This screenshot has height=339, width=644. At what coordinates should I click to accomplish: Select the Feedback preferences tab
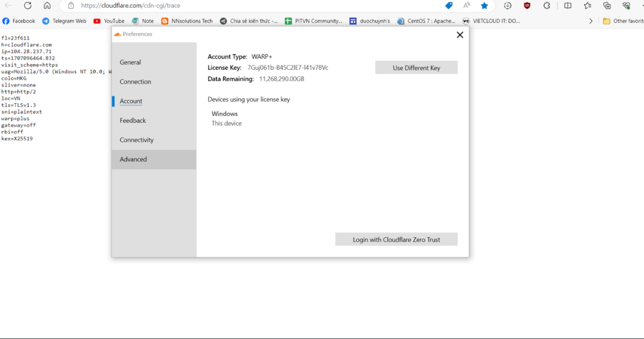point(153,121)
